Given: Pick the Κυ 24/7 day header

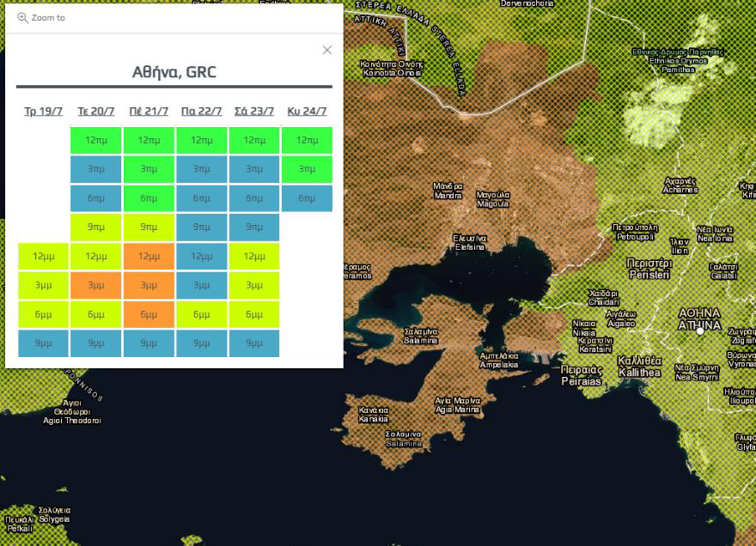Looking at the screenshot, I should (x=307, y=112).
